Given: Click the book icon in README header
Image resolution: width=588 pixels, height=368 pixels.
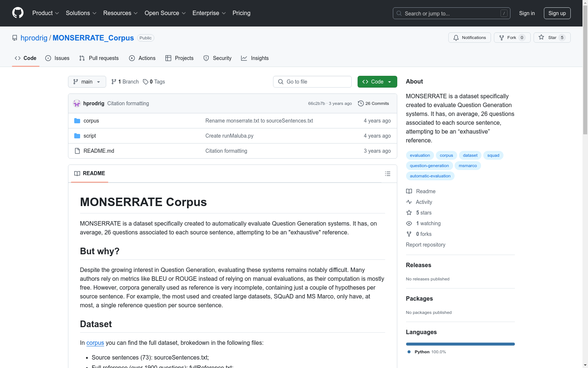Looking at the screenshot, I should click(77, 174).
